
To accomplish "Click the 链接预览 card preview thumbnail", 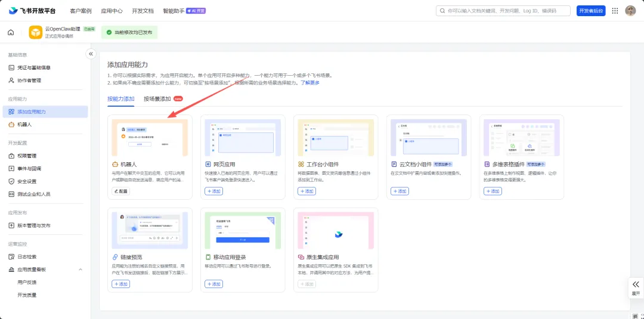I will (x=150, y=230).
